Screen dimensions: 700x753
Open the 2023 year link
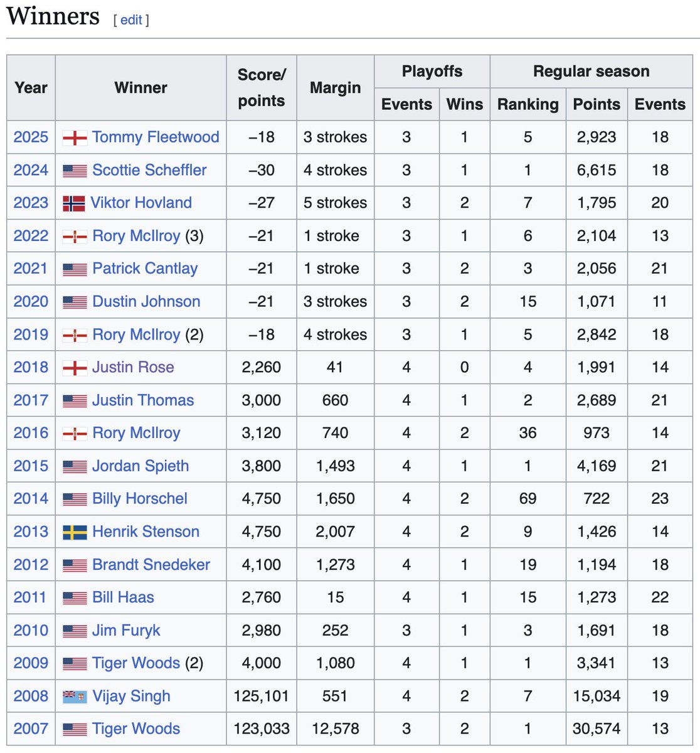31,203
